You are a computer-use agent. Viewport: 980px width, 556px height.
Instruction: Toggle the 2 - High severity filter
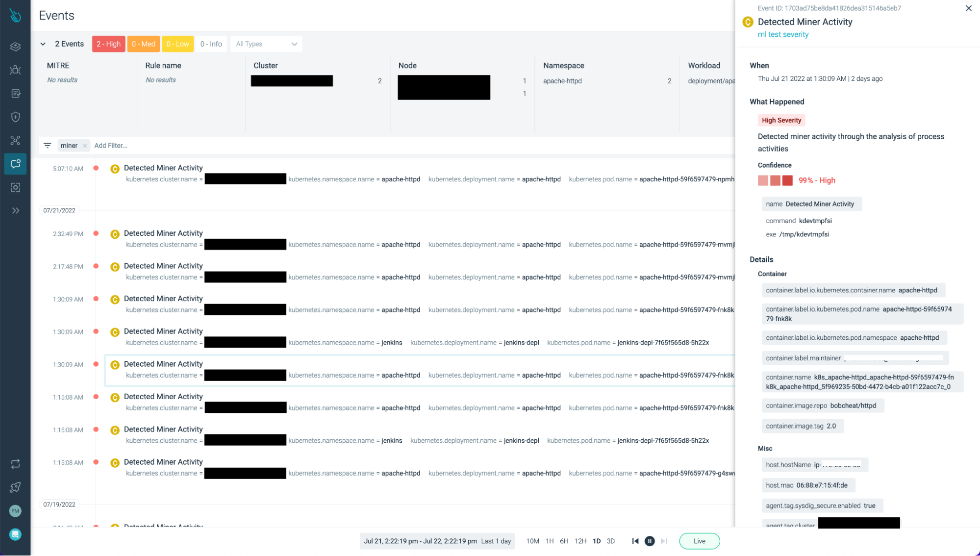pos(108,44)
